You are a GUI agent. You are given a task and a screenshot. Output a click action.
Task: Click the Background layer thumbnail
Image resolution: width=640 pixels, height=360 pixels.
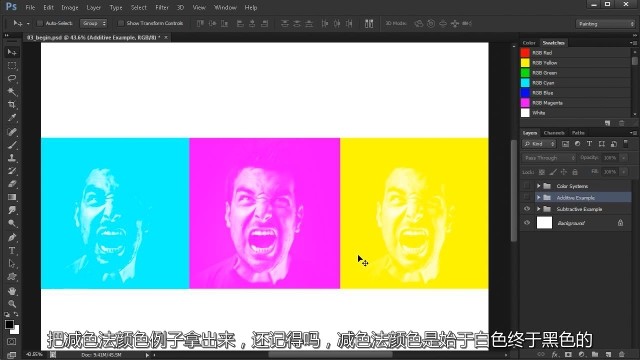coord(544,223)
